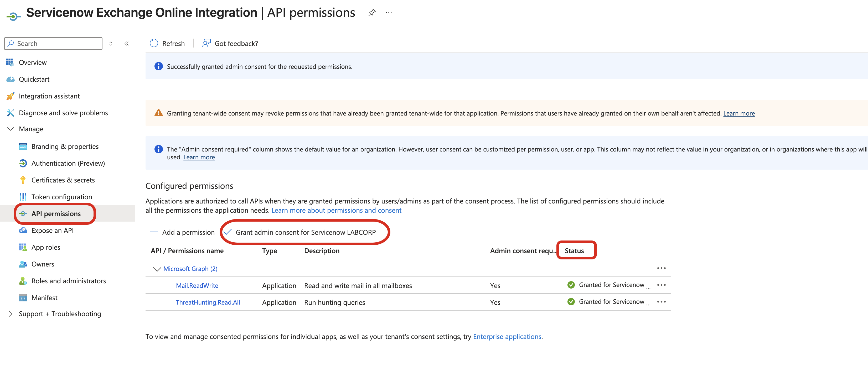Click the App roles icon
The image size is (868, 366).
(x=23, y=247)
